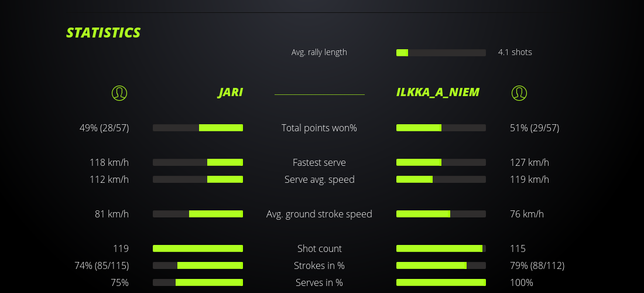Image resolution: width=644 pixels, height=293 pixels.
Task: Click the Serve avg. speed label
Action: pyautogui.click(x=319, y=179)
